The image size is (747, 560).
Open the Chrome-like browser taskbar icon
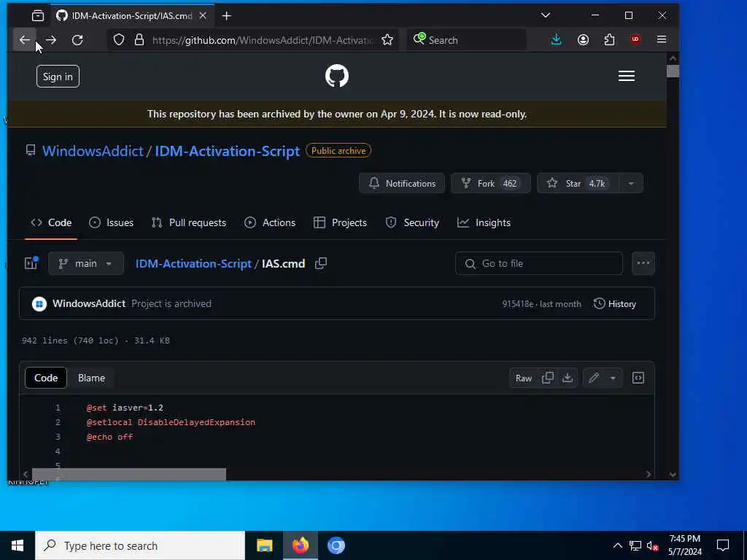tap(336, 545)
